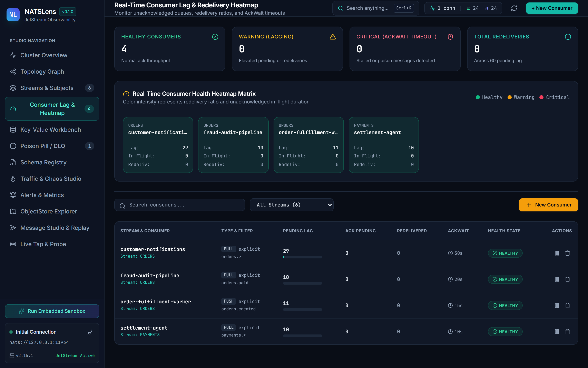Open Traffic & Chaos Studio
This screenshot has height=368, width=588.
tap(52, 179)
